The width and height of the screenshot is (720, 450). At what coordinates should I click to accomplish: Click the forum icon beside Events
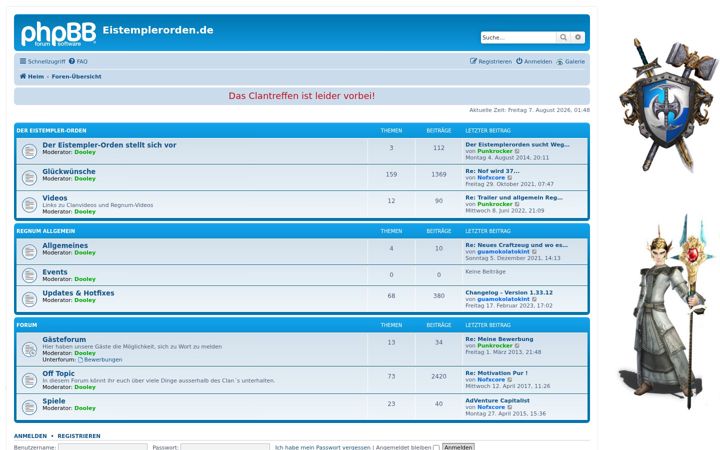(29, 275)
